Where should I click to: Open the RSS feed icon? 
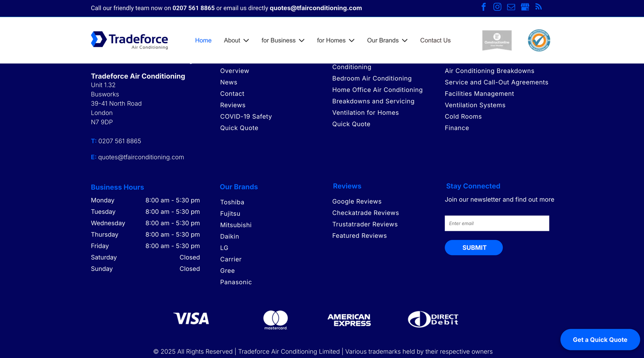pyautogui.click(x=538, y=7)
